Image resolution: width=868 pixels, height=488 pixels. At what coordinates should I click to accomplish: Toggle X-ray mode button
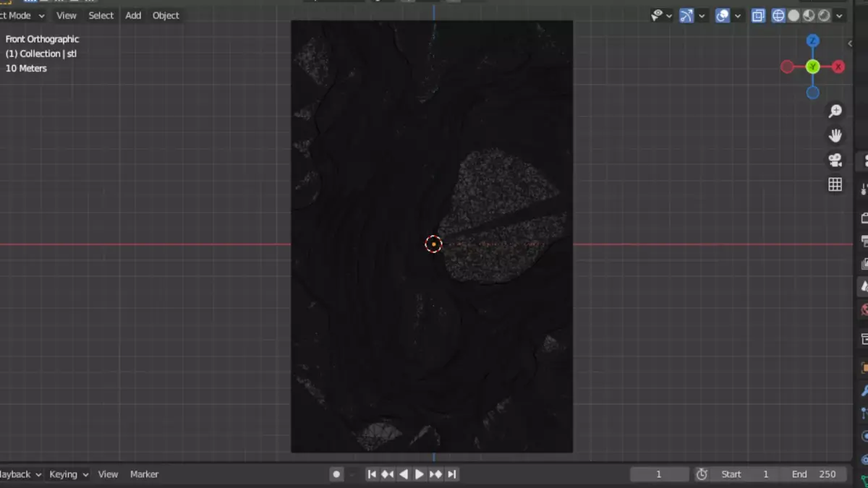coord(758,15)
